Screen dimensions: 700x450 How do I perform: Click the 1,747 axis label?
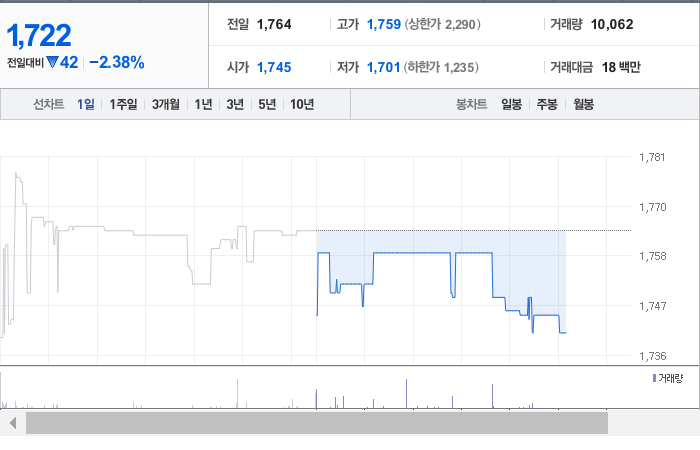(x=653, y=306)
